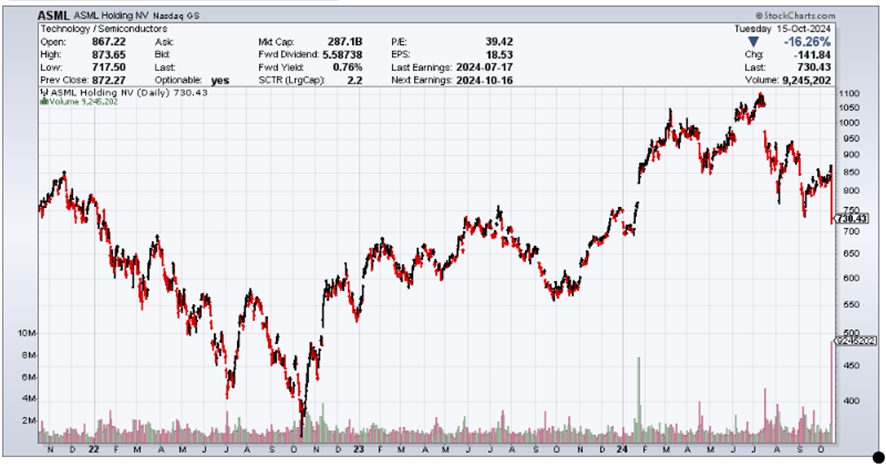The width and height of the screenshot is (886, 468).
Task: Click the tall green volume spike after the 24 marker
Action: [x=639, y=399]
